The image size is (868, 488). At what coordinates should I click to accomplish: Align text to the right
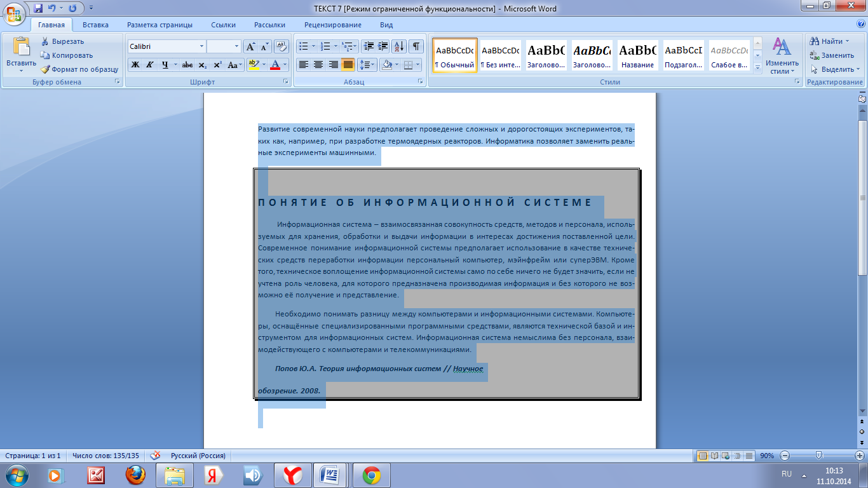(x=333, y=65)
